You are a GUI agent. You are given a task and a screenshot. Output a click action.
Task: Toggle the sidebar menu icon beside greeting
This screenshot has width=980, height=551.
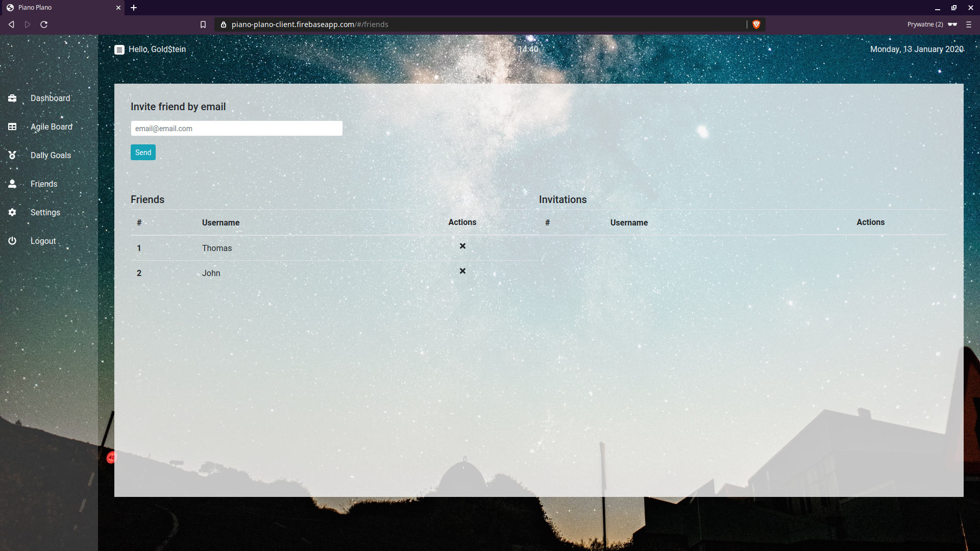click(119, 49)
